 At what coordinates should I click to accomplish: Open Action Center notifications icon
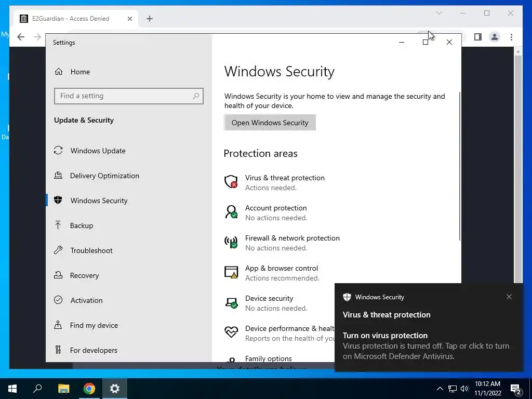coord(516,389)
